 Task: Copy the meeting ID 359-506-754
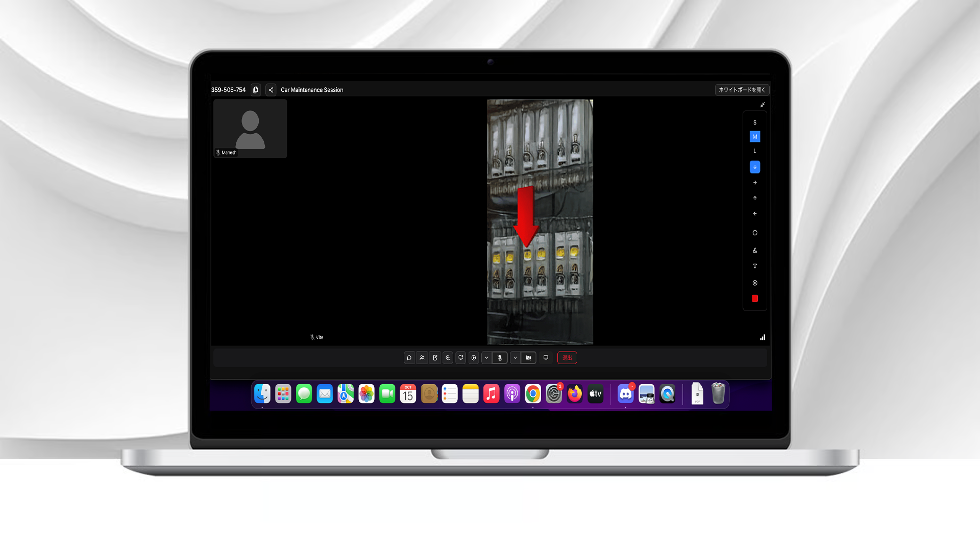256,90
